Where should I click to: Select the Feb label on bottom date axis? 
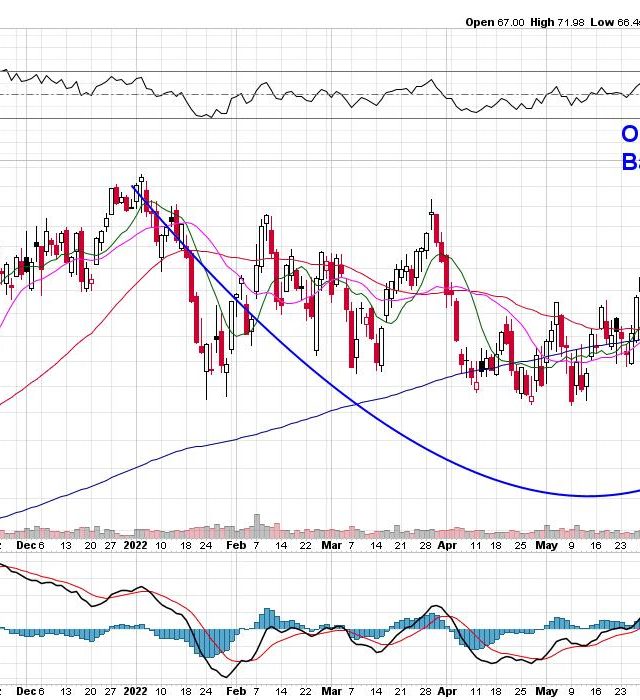pos(235,691)
